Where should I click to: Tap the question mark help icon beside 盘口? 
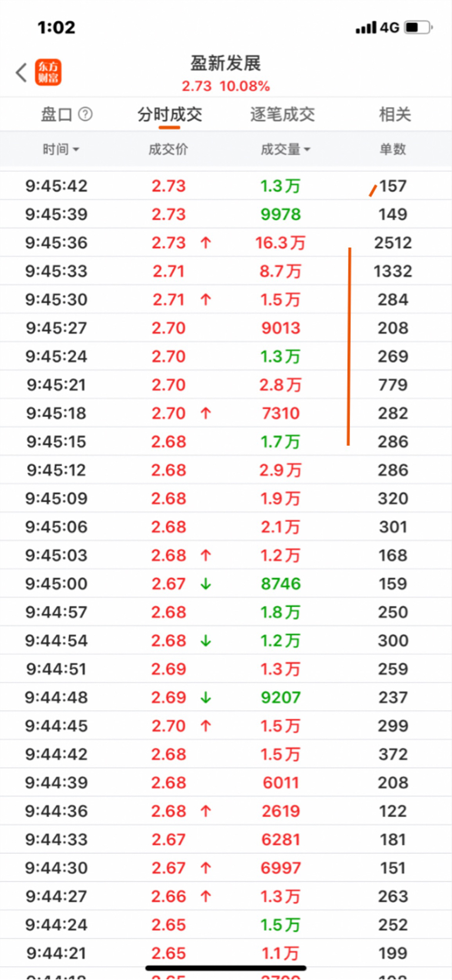(x=85, y=114)
